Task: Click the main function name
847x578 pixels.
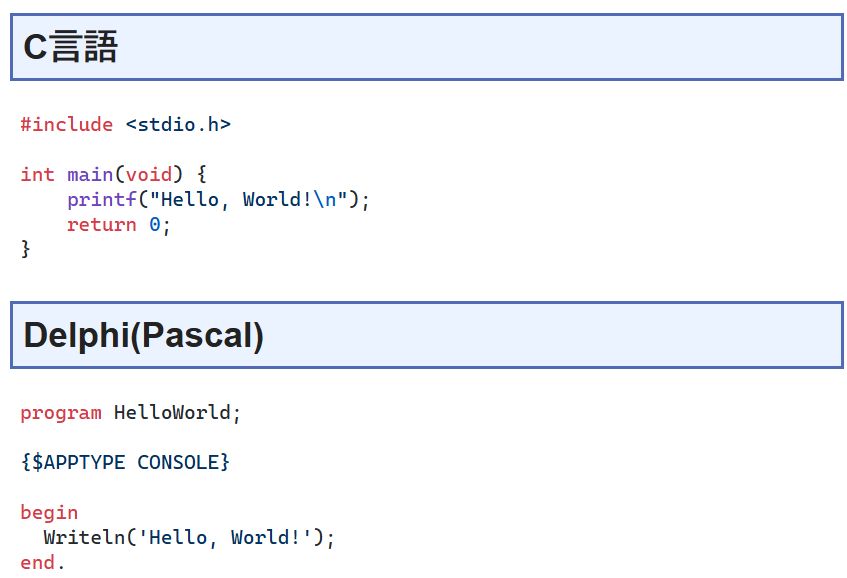Action: 90,174
